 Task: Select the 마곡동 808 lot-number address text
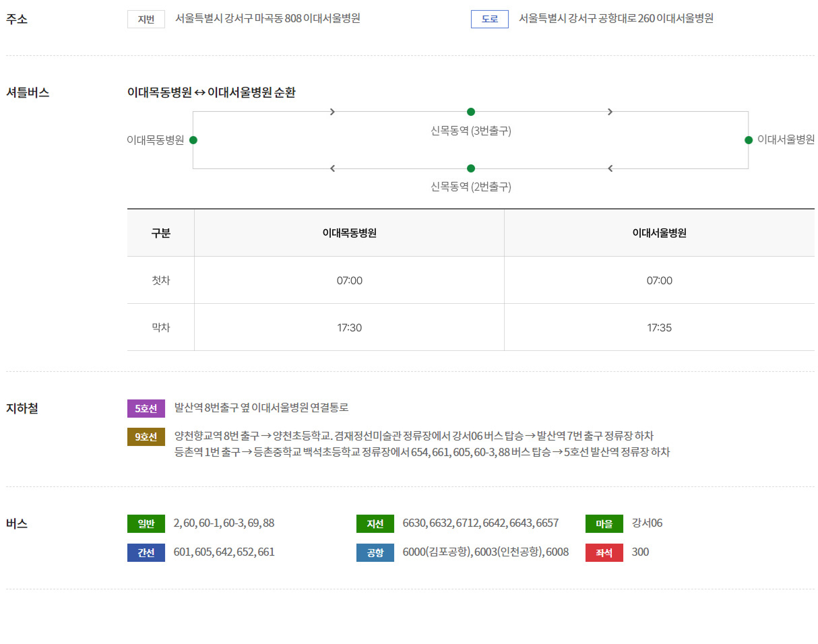[268, 19]
